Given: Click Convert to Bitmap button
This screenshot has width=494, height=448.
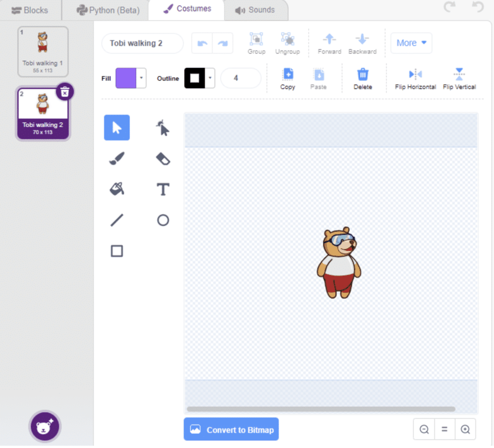Looking at the screenshot, I should point(231,430).
